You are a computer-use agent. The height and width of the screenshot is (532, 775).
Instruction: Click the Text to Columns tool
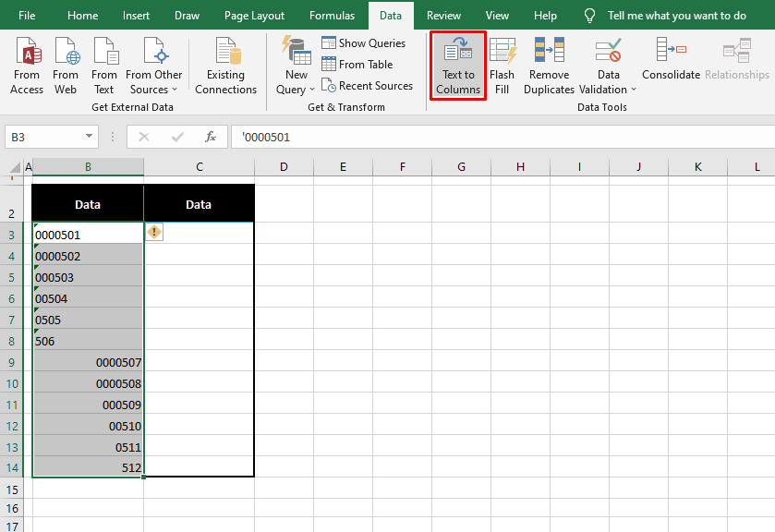point(457,66)
